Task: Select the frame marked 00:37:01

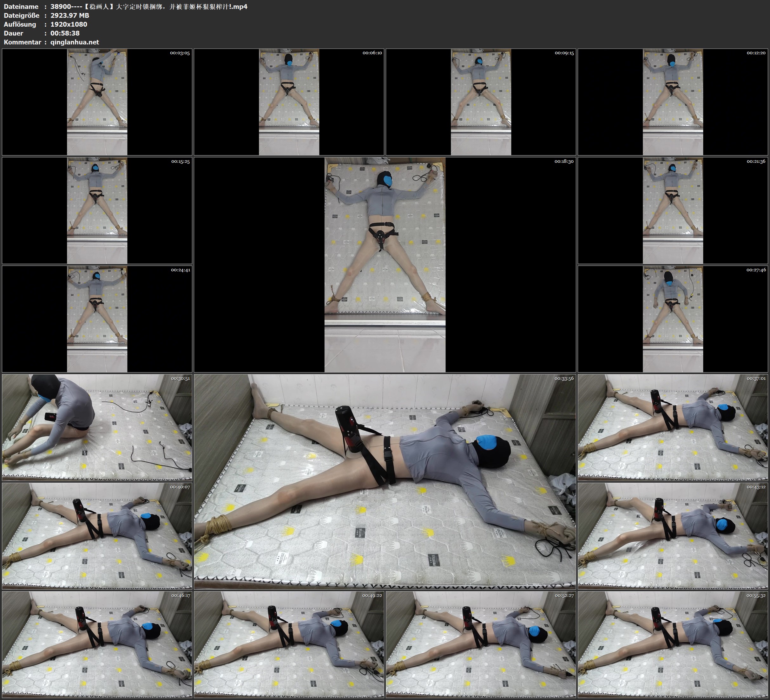Action: [x=673, y=427]
